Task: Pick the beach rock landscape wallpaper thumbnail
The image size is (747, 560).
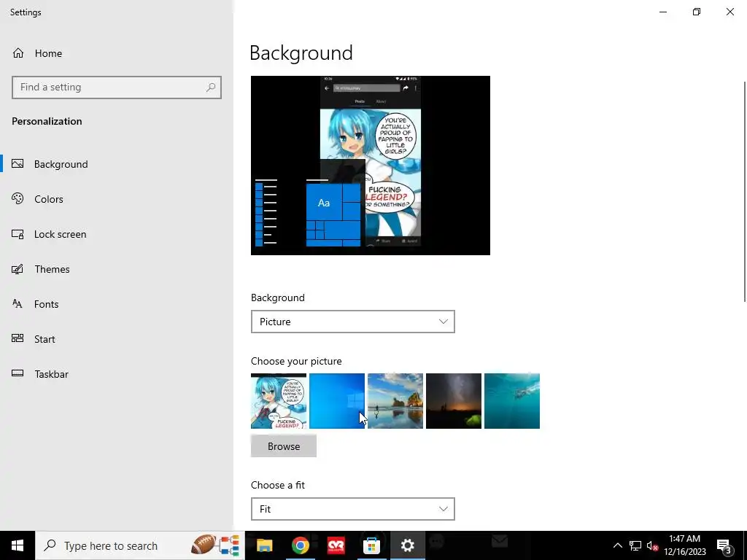Action: point(395,401)
